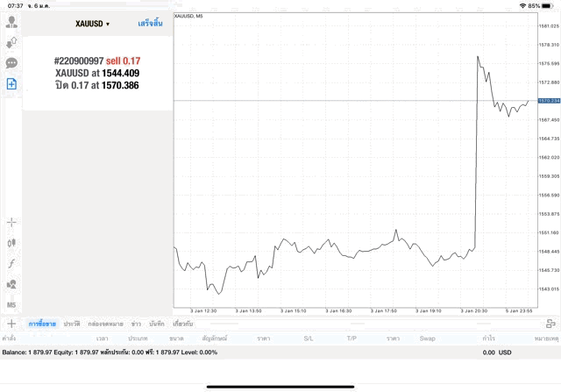The height and width of the screenshot is (392, 561).
Task: Sort by the กำไร profit column header
Action: pos(488,338)
